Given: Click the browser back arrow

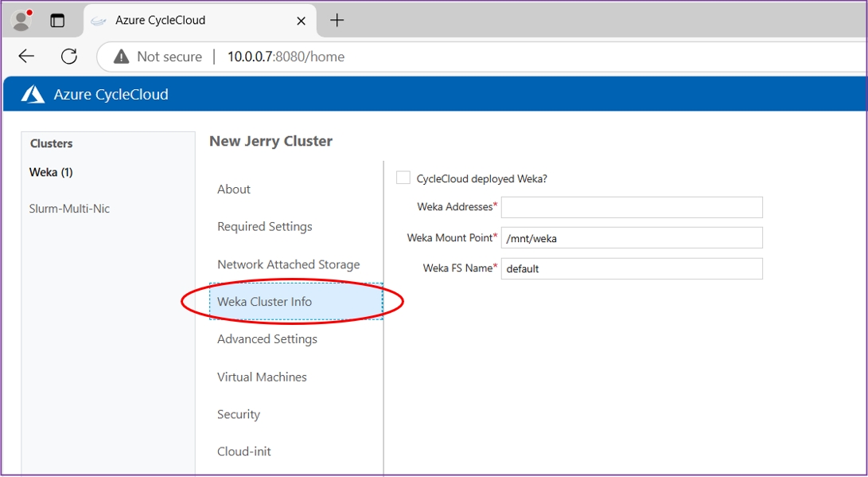Looking at the screenshot, I should point(26,57).
